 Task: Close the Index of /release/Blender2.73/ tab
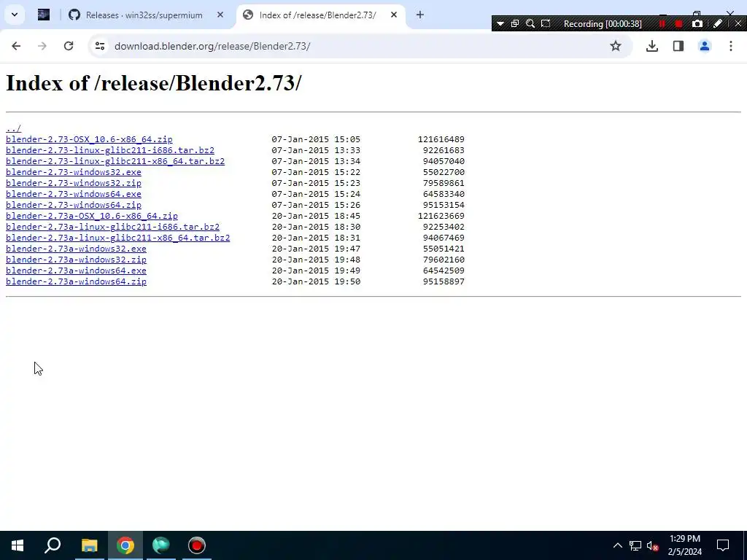click(394, 15)
